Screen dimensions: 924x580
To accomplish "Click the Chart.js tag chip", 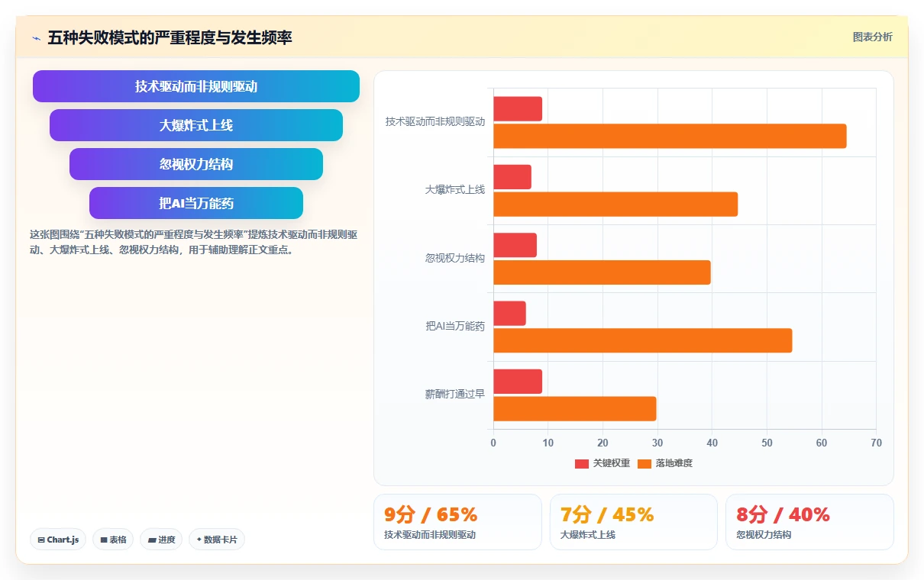I will click(59, 540).
